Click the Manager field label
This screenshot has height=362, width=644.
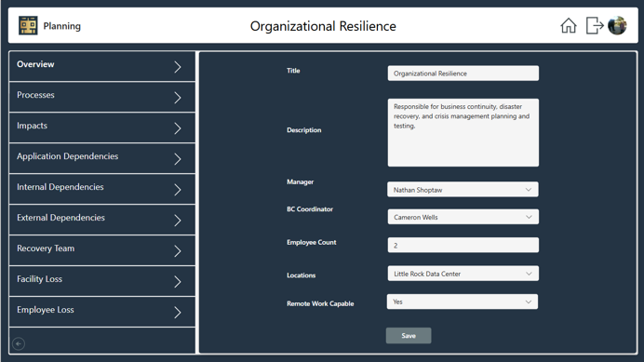[x=301, y=181]
